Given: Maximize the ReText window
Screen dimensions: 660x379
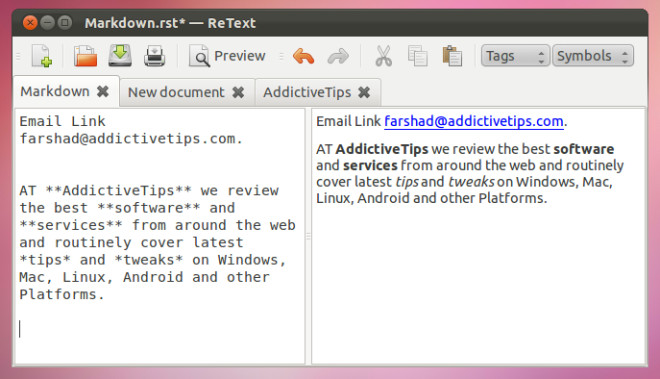Looking at the screenshot, I should [x=64, y=22].
